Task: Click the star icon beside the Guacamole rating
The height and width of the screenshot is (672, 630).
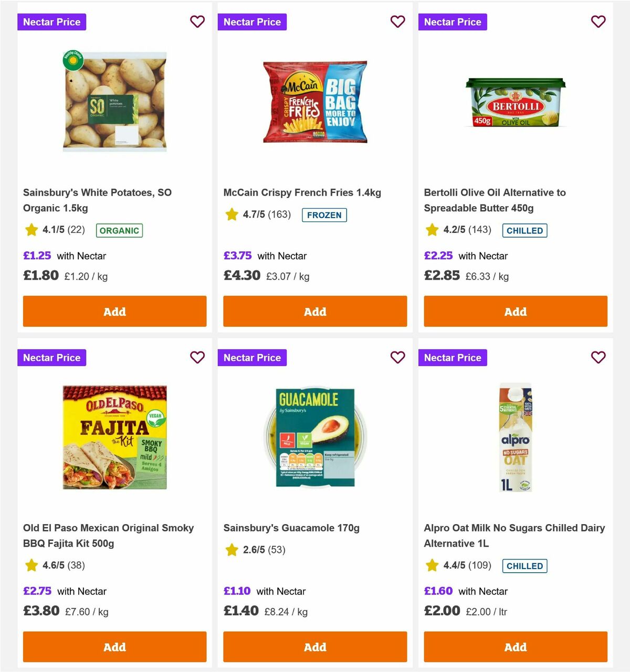Action: 231,550
